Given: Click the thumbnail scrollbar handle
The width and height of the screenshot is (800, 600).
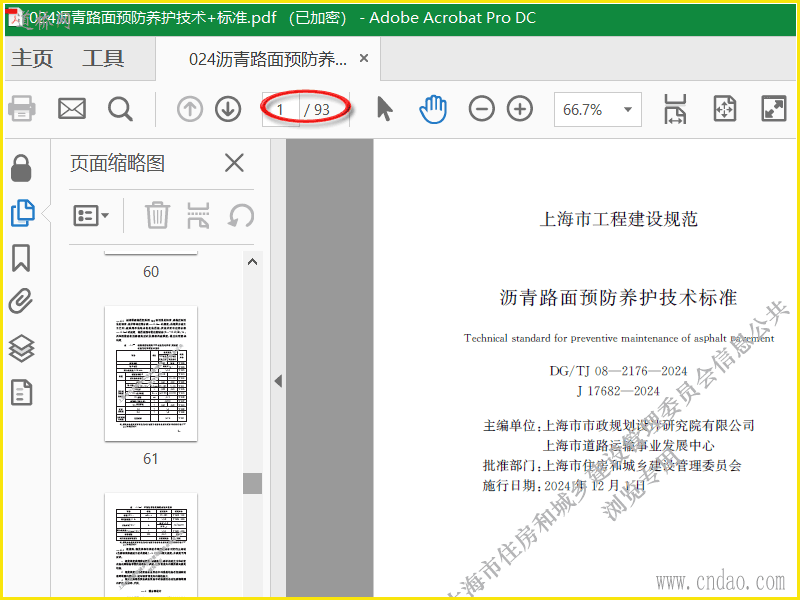Looking at the screenshot, I should (252, 483).
